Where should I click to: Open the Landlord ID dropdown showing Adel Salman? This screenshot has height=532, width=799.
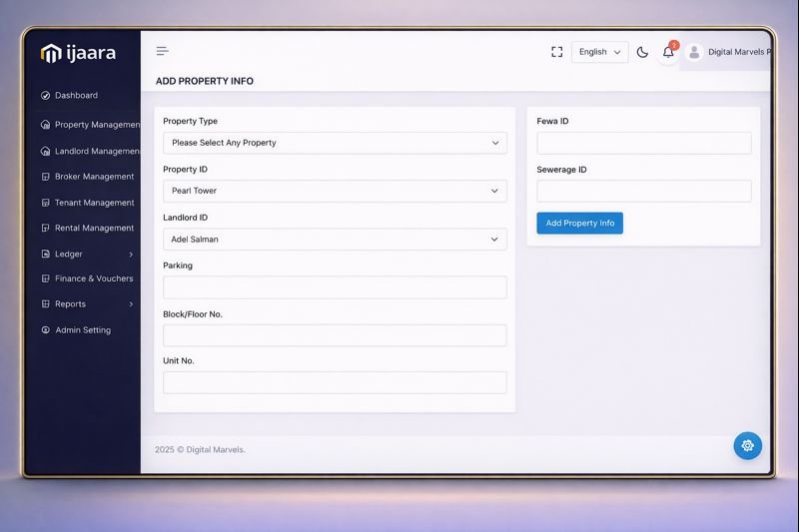[335, 240]
